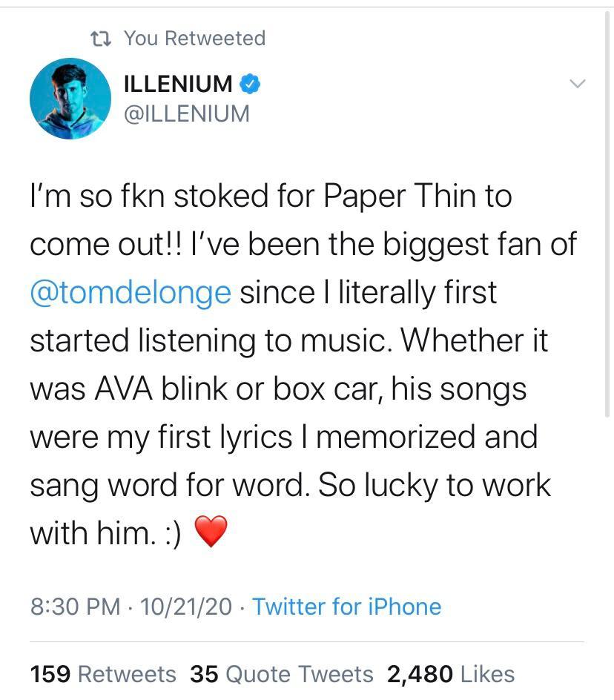Click the @ILLENIUM username handle

[x=186, y=113]
